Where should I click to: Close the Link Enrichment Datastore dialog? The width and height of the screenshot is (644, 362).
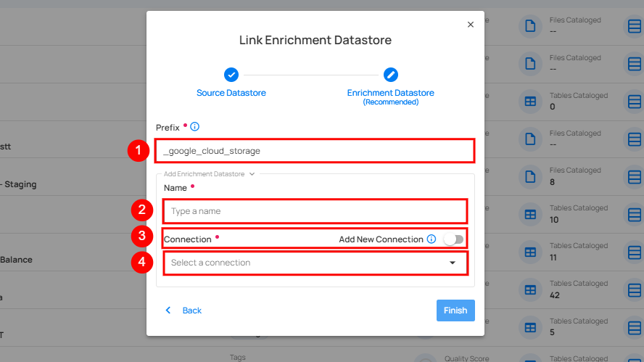click(471, 25)
